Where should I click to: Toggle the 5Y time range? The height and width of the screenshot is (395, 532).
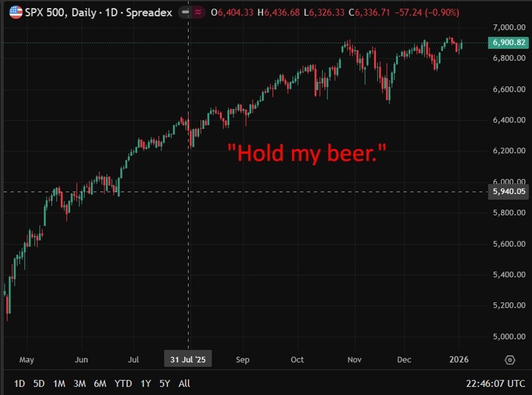(165, 383)
